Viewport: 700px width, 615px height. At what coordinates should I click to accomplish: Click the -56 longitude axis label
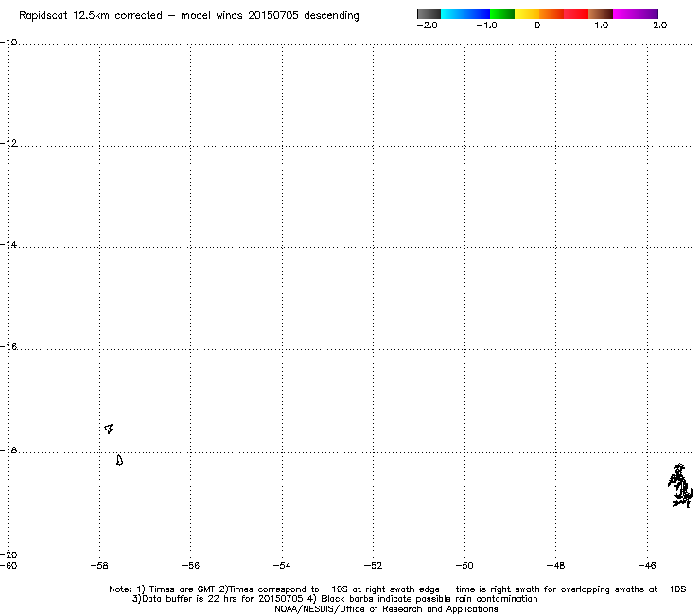[x=190, y=566]
